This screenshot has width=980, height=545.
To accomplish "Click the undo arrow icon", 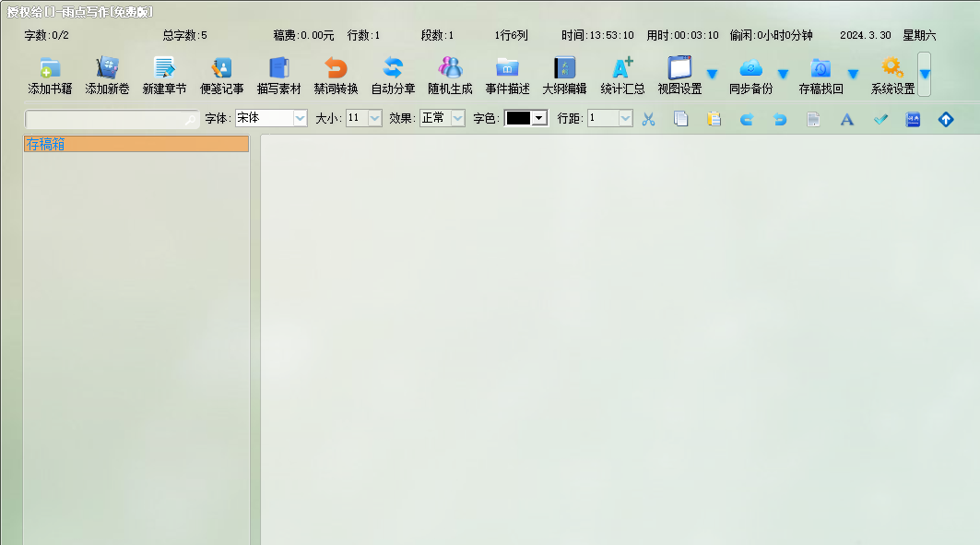I will [780, 119].
